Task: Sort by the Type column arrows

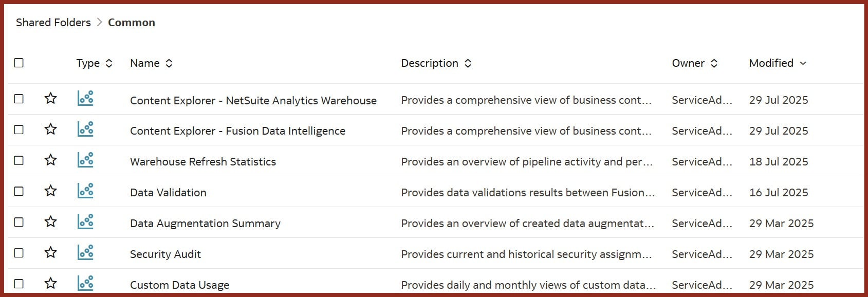Action: pos(109,63)
